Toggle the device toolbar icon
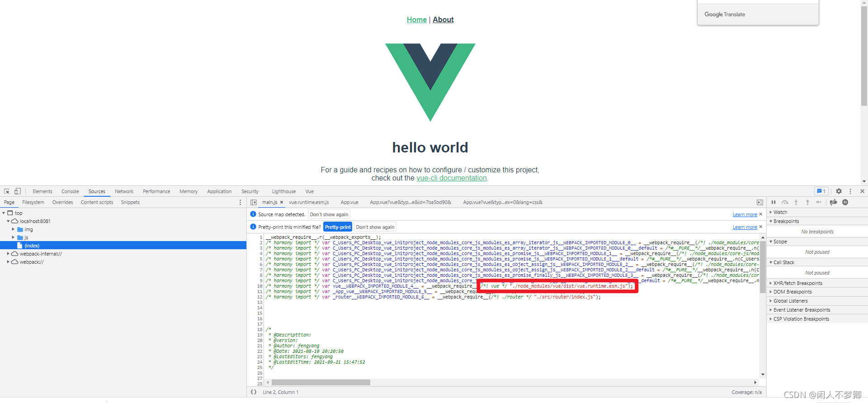868x403 pixels. click(18, 191)
